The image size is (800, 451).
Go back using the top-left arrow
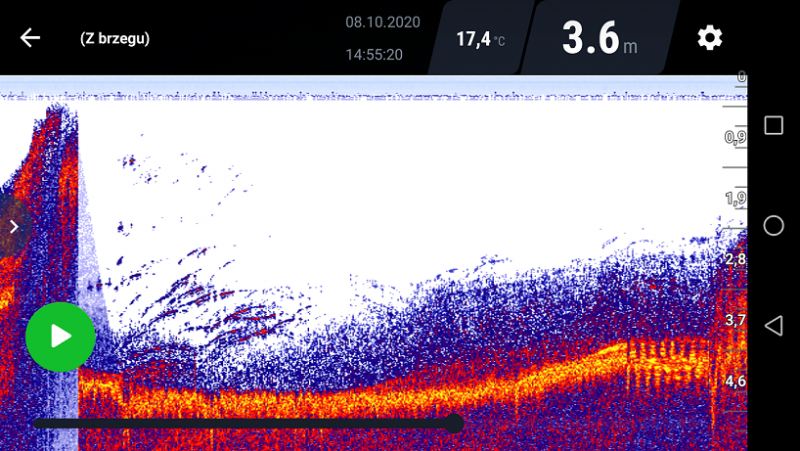[30, 38]
